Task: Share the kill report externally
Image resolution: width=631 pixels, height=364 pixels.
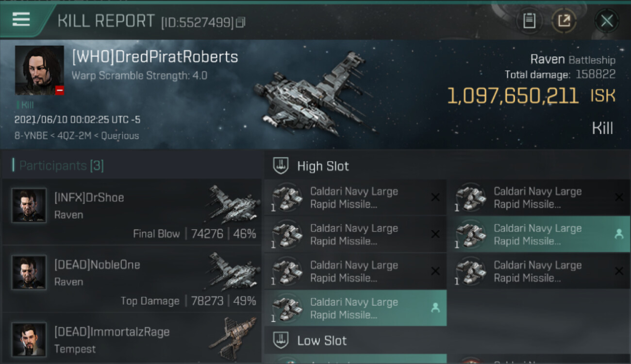Action: pyautogui.click(x=564, y=21)
